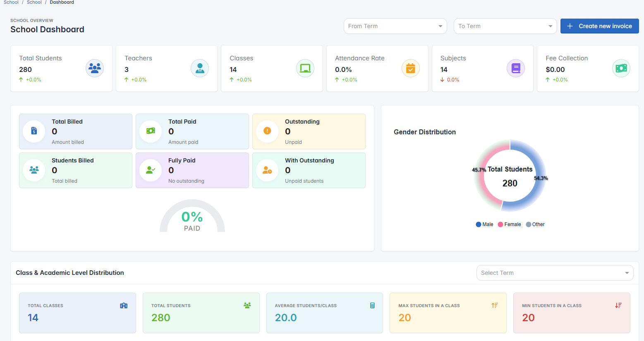Screen dimensions: 644x341
Task: Click the School Dashboard title
Action: point(47,29)
